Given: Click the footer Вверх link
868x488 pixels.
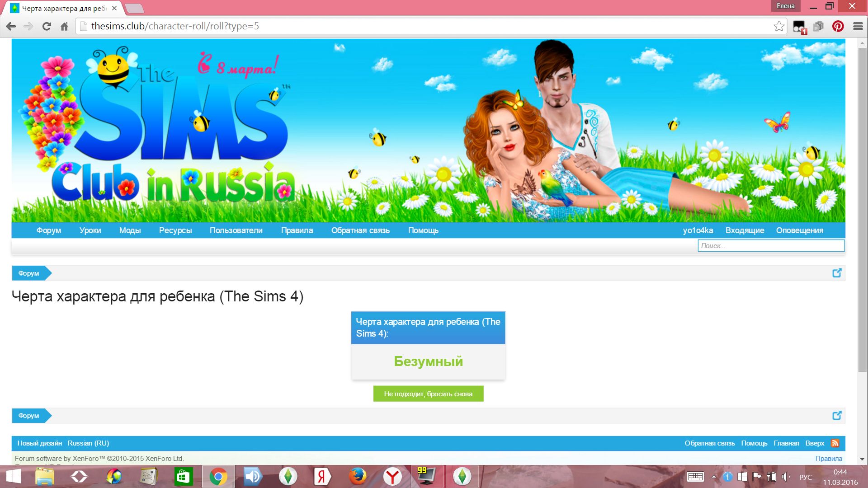Looking at the screenshot, I should [x=815, y=443].
